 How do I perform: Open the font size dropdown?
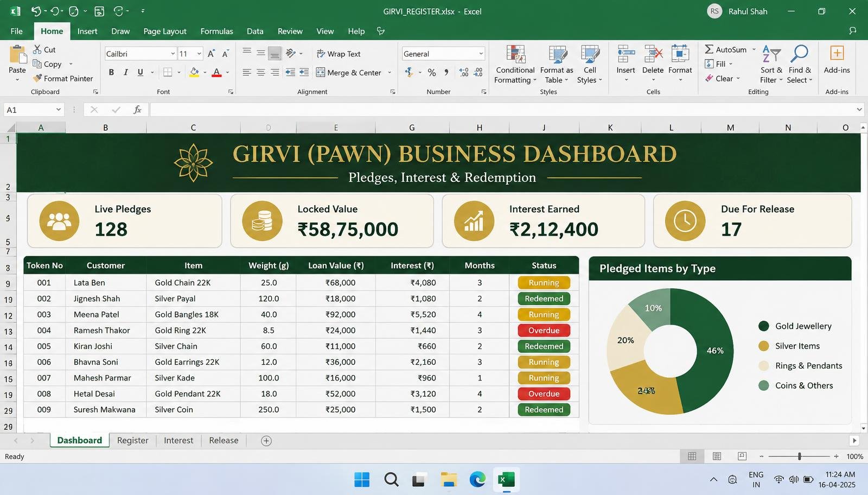coord(199,53)
